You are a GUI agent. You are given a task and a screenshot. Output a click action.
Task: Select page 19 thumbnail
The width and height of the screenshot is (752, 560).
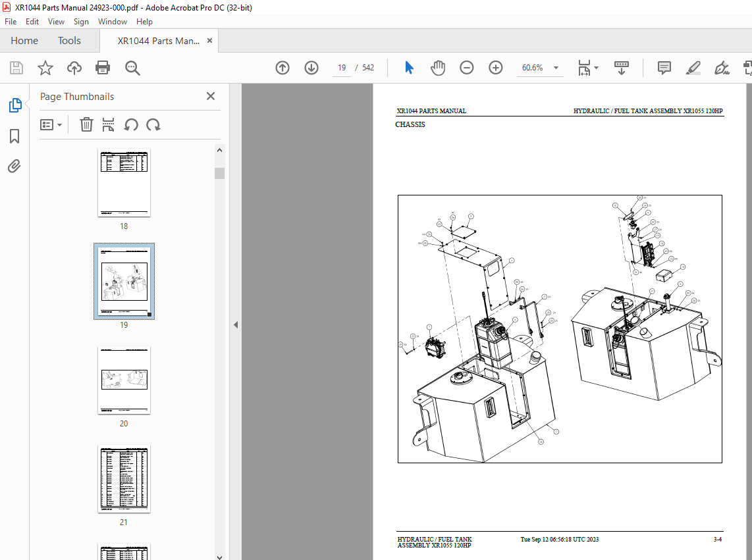tap(124, 281)
